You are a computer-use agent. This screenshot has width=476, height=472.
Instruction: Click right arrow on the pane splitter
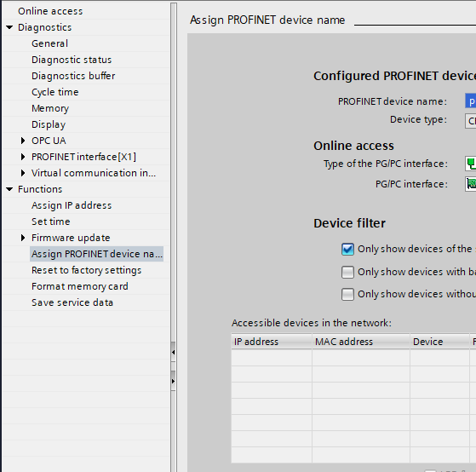[x=174, y=381]
